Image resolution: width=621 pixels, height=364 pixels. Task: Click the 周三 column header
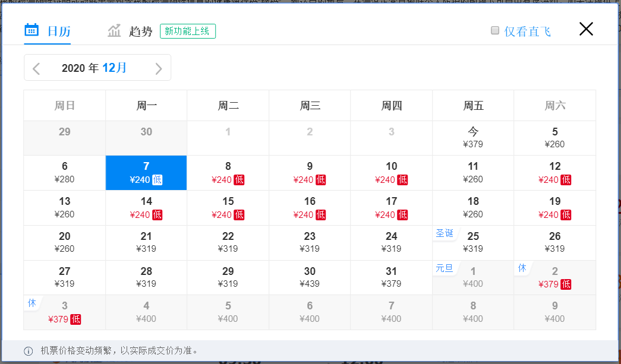click(x=310, y=106)
